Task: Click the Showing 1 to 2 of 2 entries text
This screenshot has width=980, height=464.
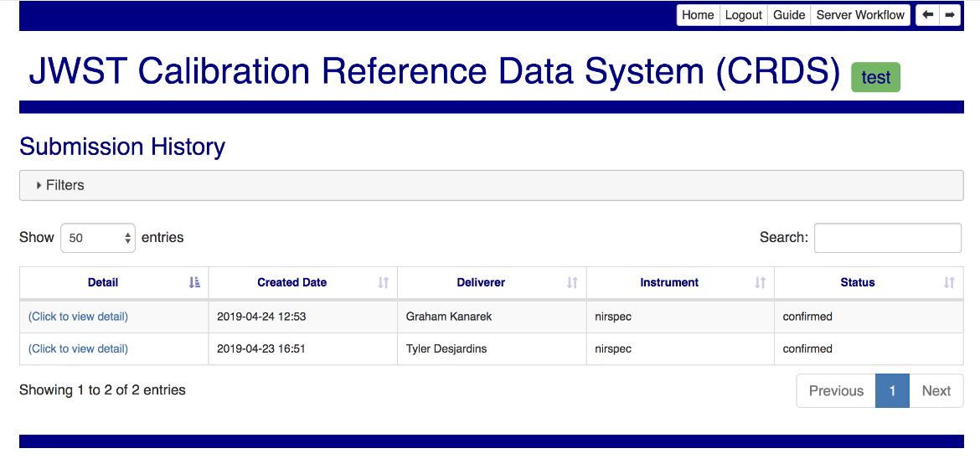Action: click(102, 390)
